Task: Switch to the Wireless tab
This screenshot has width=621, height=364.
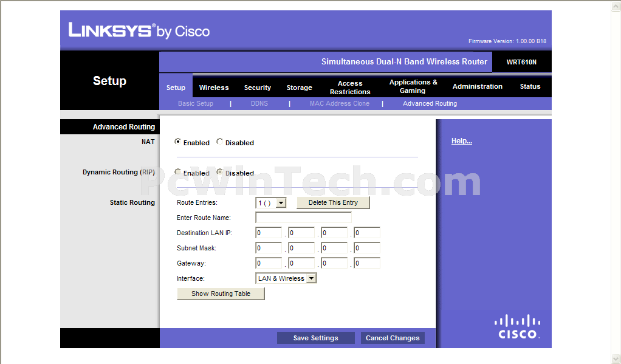Action: coord(214,88)
